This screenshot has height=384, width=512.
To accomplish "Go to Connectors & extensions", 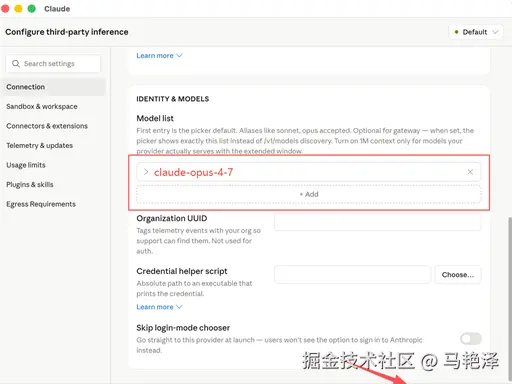I will [47, 126].
